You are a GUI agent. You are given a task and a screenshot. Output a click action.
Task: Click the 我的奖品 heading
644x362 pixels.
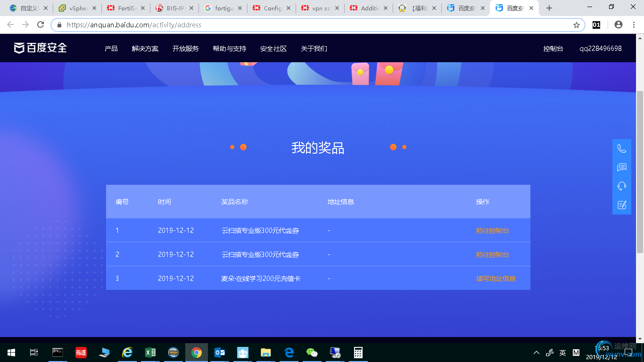pos(318,148)
